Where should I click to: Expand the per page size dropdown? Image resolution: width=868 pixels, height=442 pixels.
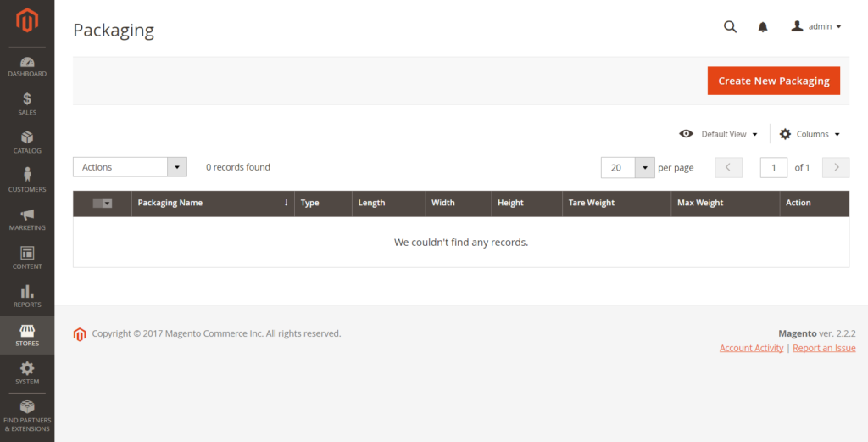pyautogui.click(x=644, y=167)
